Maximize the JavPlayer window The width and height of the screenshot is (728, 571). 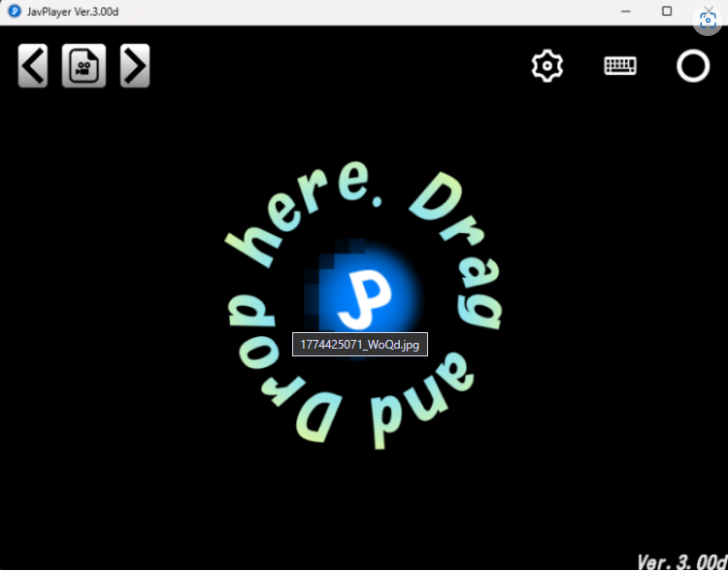pos(667,12)
